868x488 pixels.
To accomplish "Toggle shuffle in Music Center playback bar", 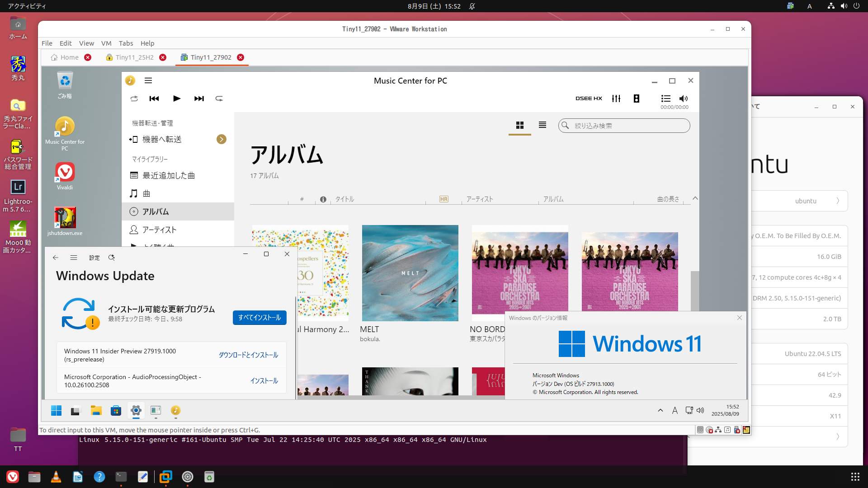I will (x=134, y=99).
